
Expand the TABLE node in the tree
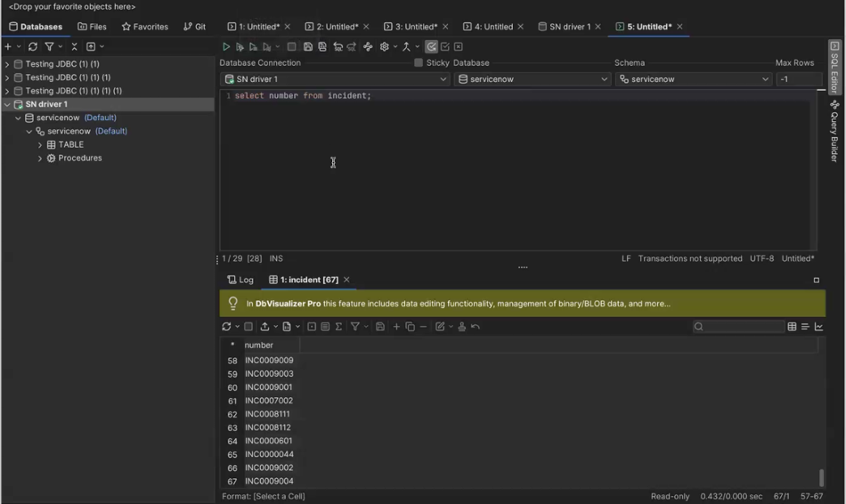pyautogui.click(x=39, y=144)
